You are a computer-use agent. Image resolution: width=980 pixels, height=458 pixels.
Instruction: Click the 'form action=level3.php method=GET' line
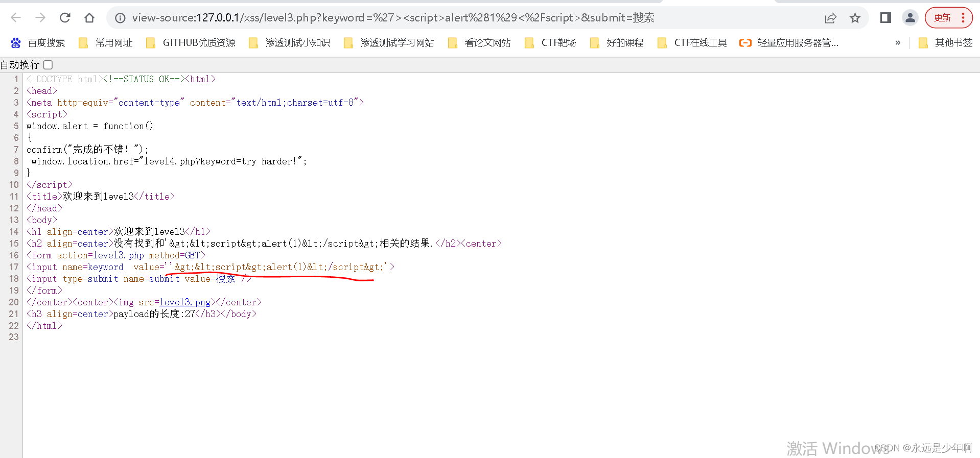pyautogui.click(x=116, y=255)
